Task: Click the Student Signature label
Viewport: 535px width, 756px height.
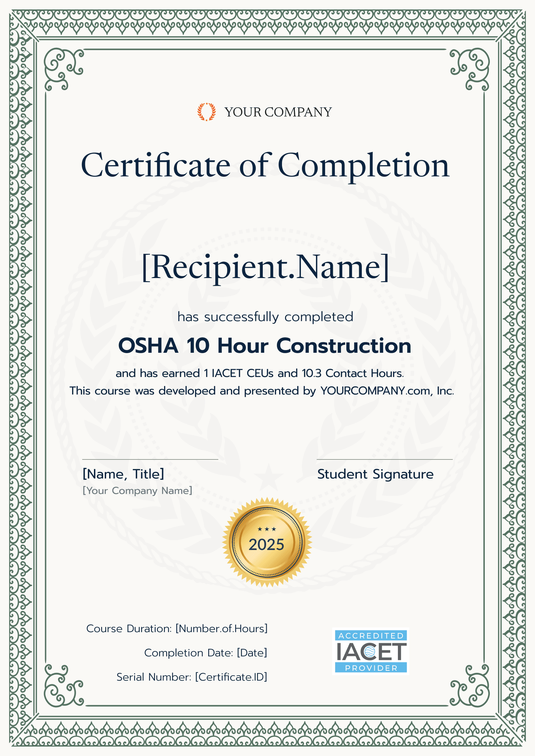Action: [x=375, y=474]
